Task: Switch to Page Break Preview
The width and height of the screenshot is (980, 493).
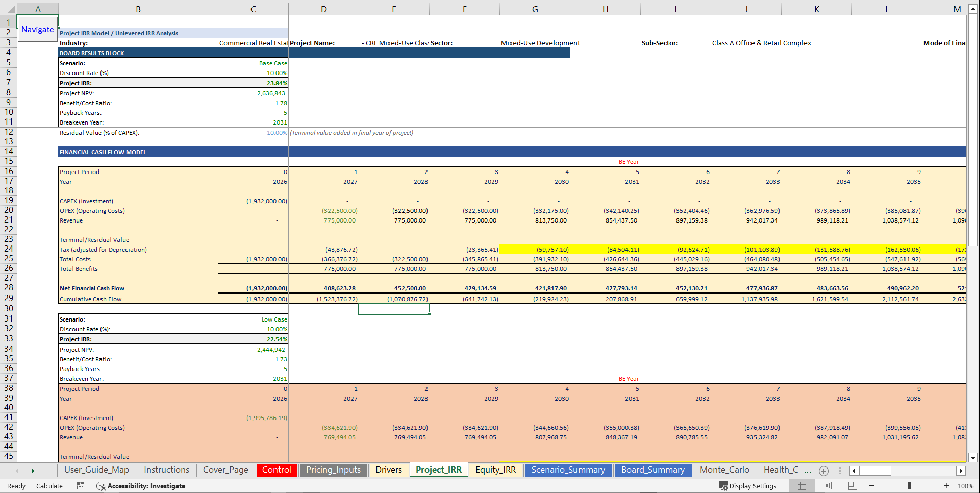Action: pyautogui.click(x=852, y=486)
